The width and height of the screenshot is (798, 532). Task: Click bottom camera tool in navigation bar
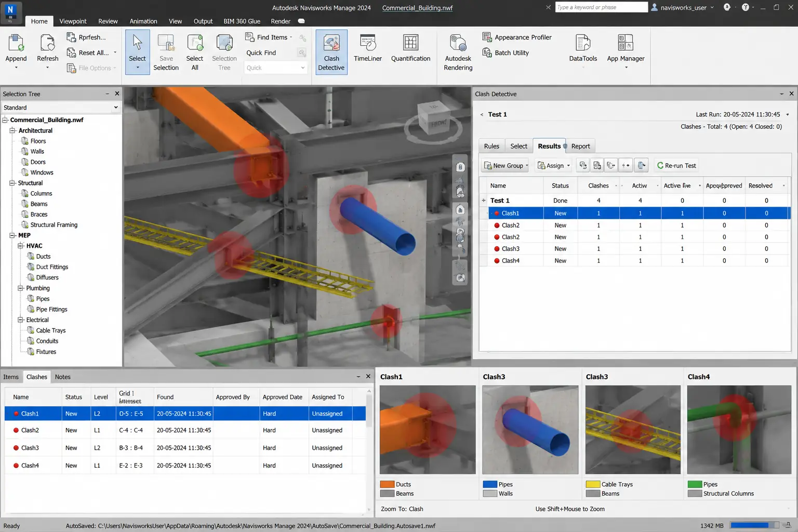(460, 278)
